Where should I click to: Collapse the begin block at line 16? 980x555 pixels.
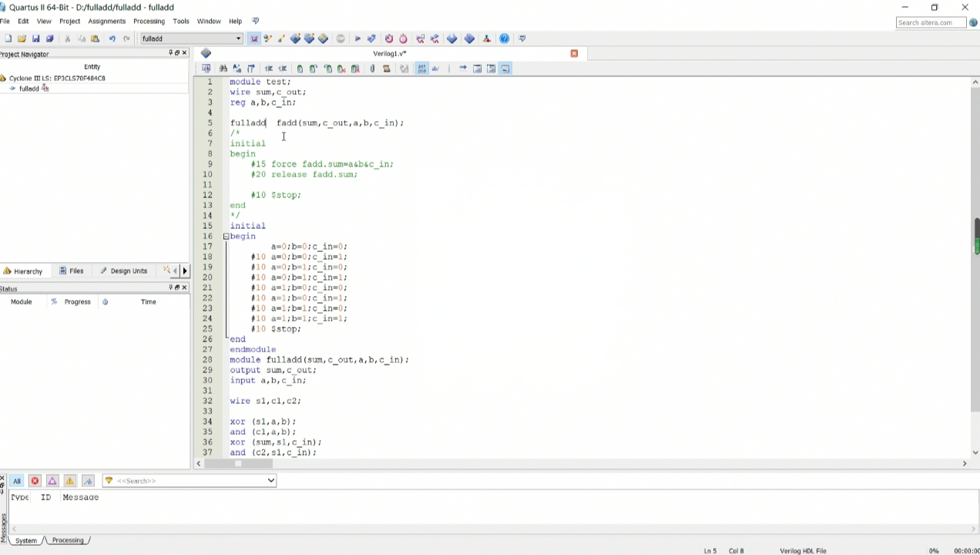227,237
